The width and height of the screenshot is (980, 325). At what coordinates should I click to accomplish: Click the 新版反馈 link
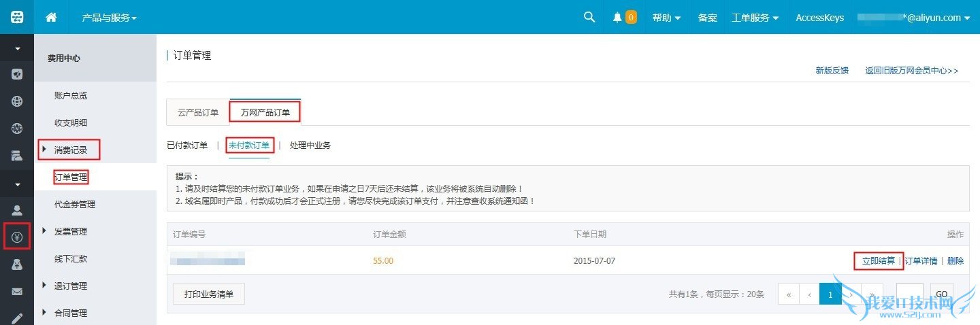pos(832,70)
